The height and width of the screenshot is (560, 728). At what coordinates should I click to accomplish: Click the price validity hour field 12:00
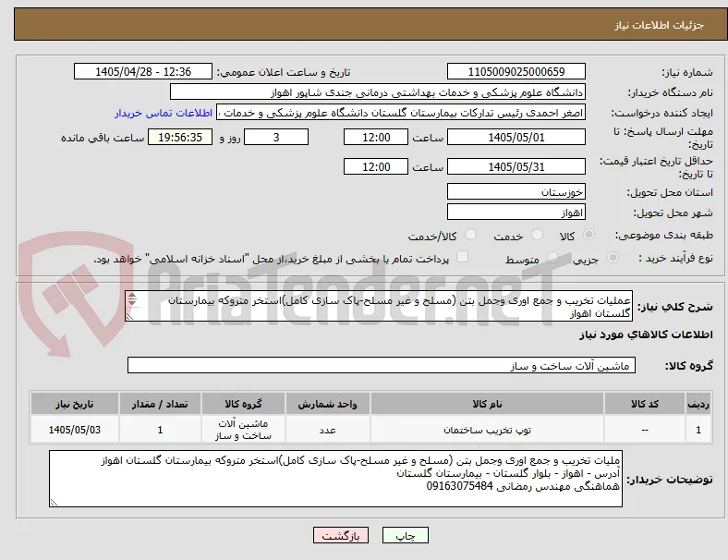(x=376, y=166)
